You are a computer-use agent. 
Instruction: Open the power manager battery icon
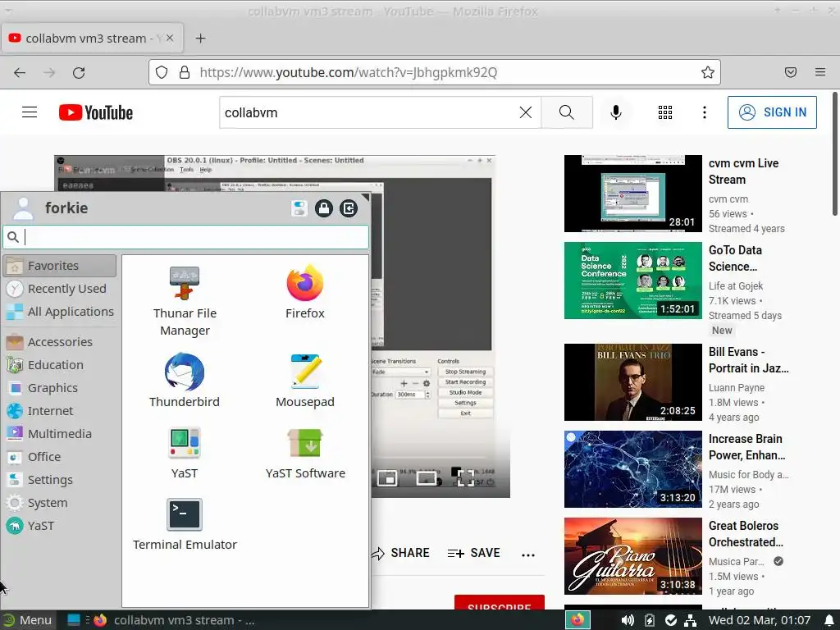[650, 620]
